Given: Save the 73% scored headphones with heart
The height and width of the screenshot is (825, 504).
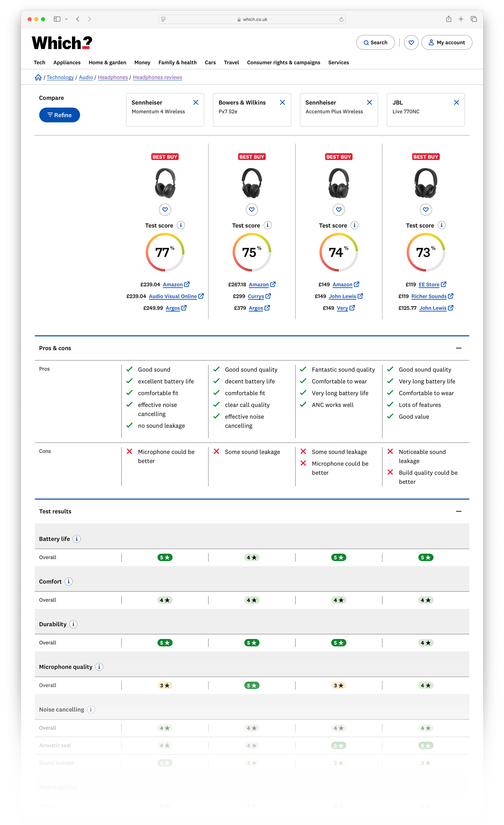Looking at the screenshot, I should point(426,210).
